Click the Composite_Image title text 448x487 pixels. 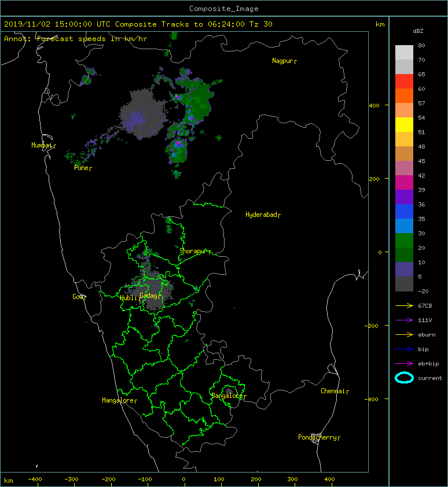224,9
